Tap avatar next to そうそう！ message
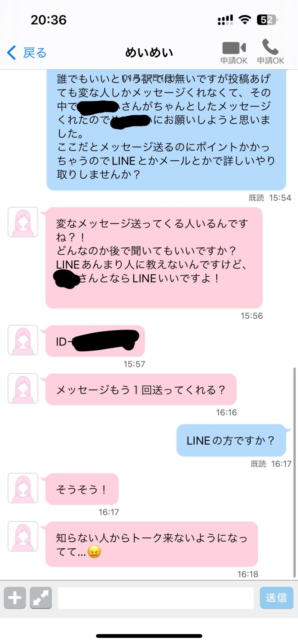The height and width of the screenshot is (644, 298). pos(23,488)
